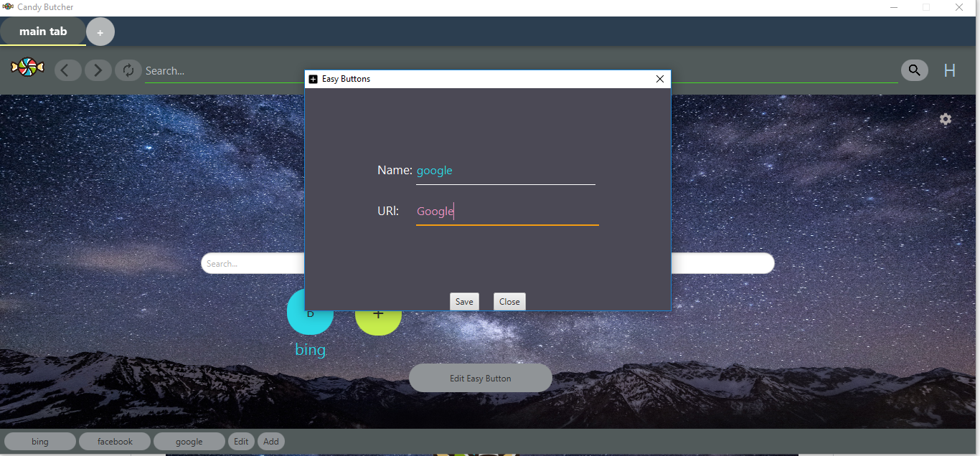
Task: Open the google bookmark at the bottom
Action: coord(189,441)
